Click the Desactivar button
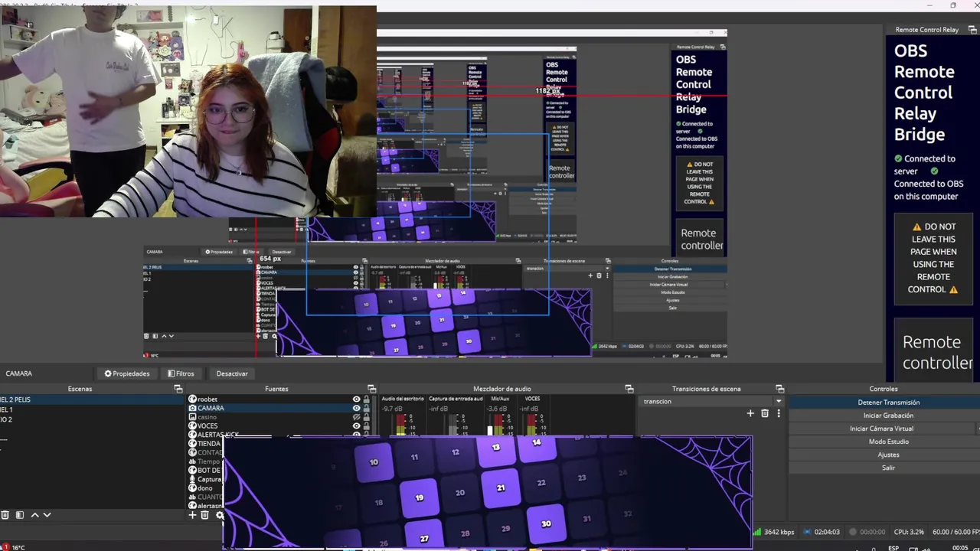 pos(232,373)
